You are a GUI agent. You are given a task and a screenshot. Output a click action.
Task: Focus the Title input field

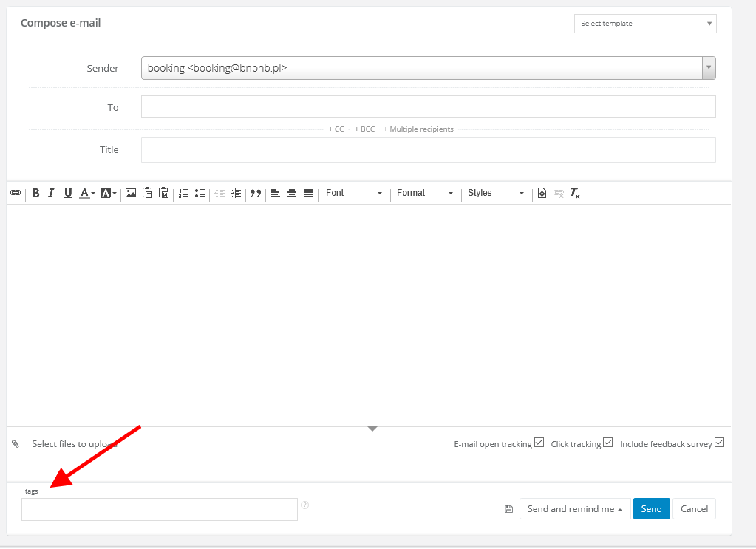428,149
